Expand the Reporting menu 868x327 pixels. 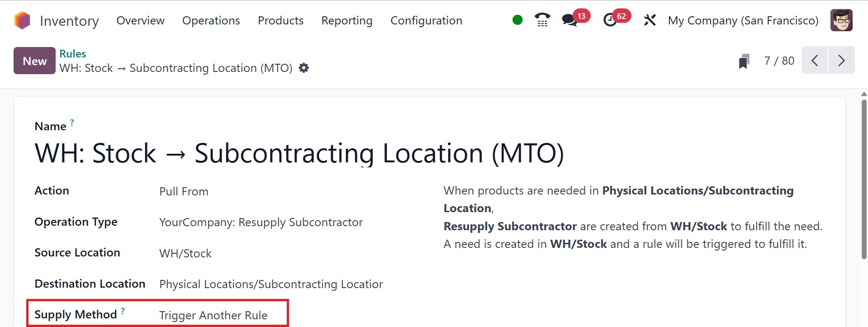click(x=346, y=20)
